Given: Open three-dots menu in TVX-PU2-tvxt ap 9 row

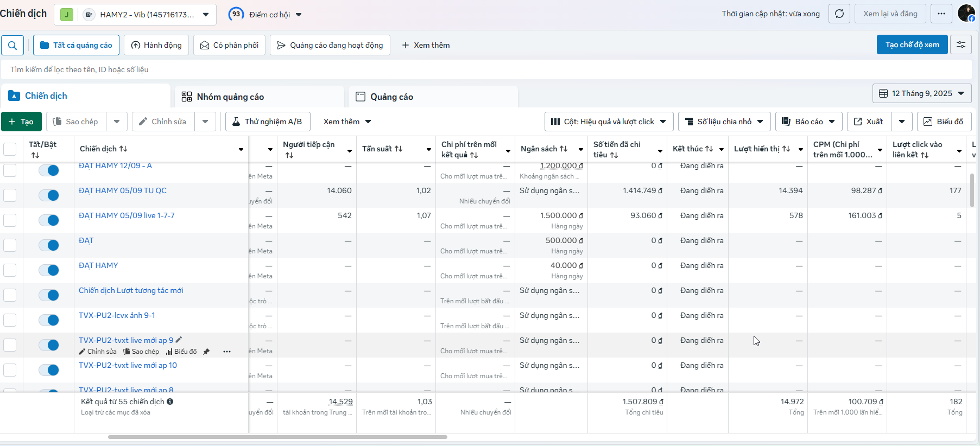Looking at the screenshot, I should [x=227, y=352].
